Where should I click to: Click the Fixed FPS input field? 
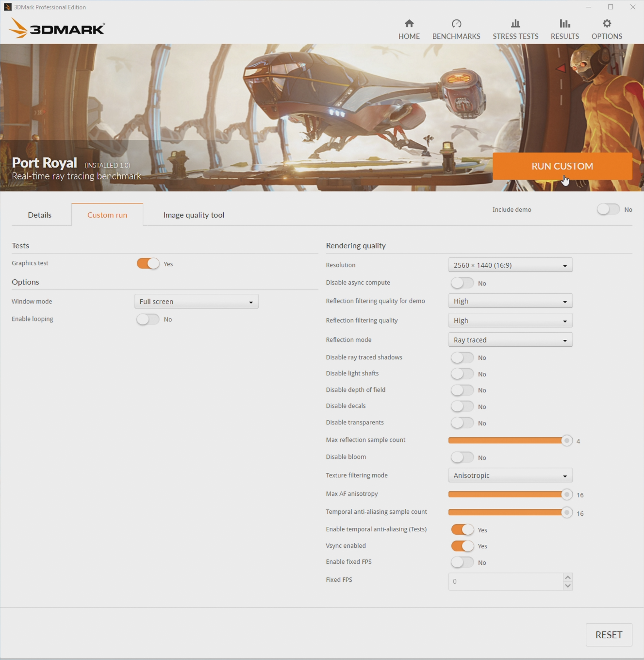(506, 581)
